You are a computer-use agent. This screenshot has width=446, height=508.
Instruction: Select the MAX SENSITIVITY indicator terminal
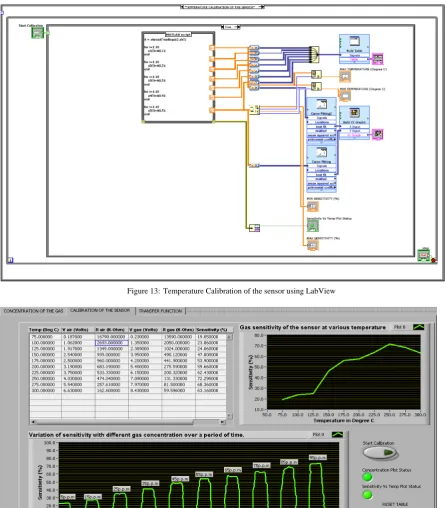(312, 246)
